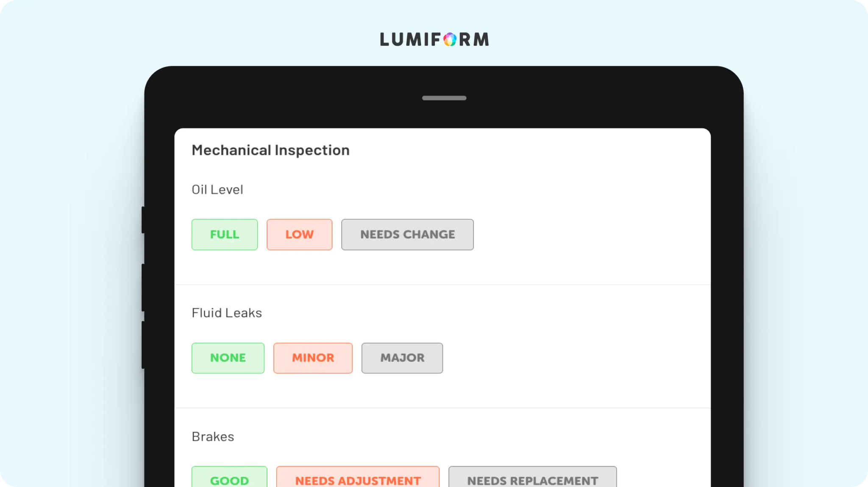Select LOW for Oil Level
This screenshot has width=868, height=487.
point(299,235)
